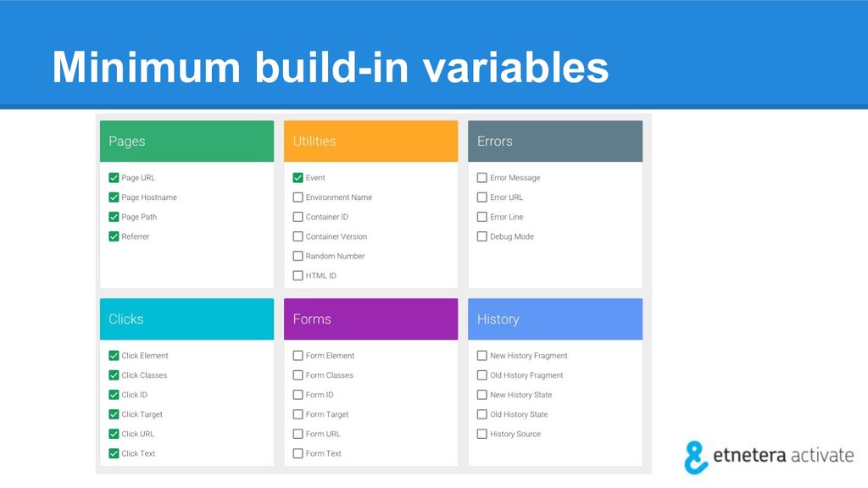
Task: Disable the Referrer variable checkbox
Action: (x=114, y=236)
